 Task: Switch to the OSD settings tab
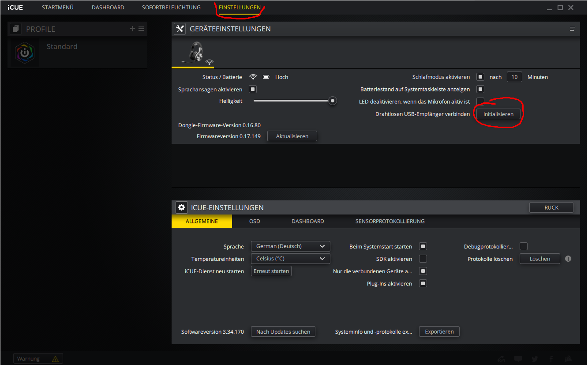coord(255,221)
